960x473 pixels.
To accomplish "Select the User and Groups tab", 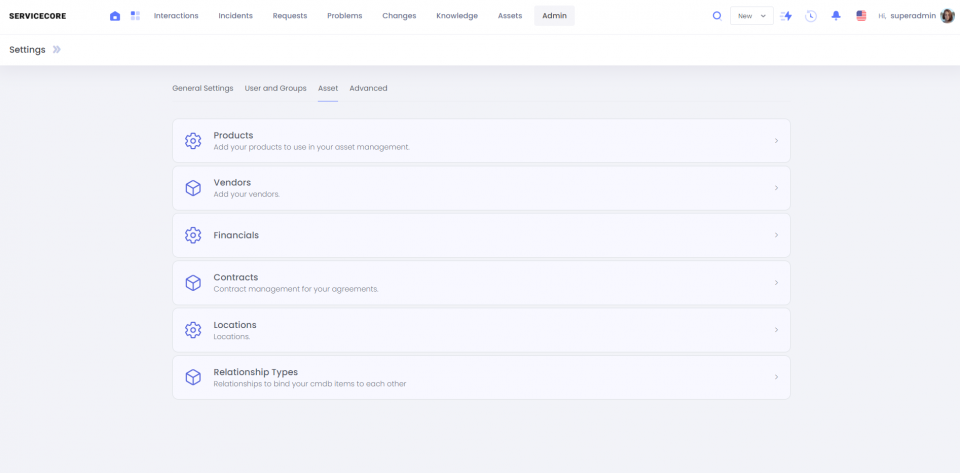I will coord(275,88).
